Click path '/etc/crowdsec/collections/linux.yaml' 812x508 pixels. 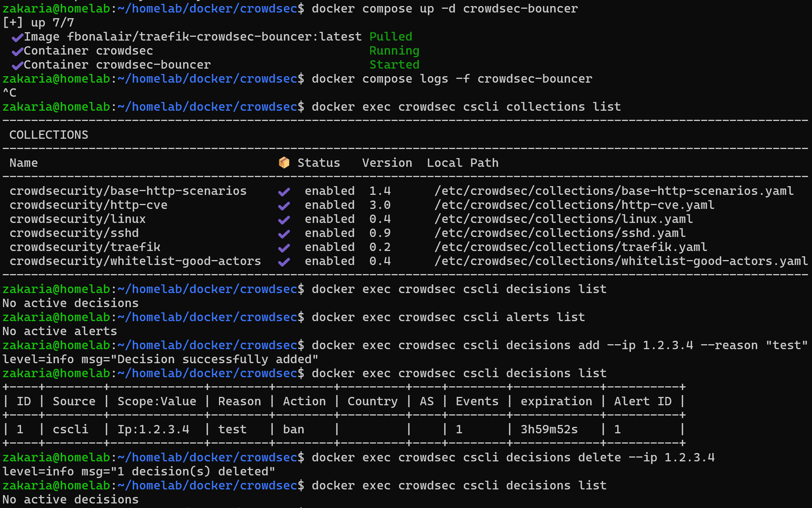click(x=563, y=219)
